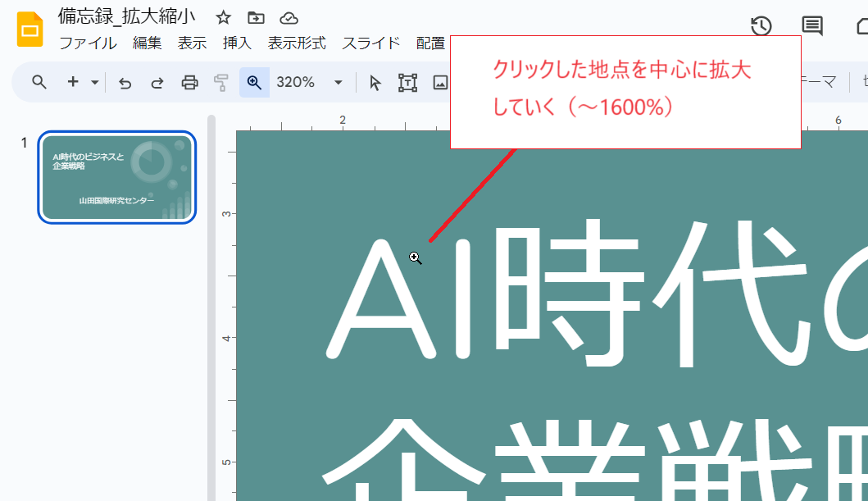Click the move to folder icon

(256, 18)
